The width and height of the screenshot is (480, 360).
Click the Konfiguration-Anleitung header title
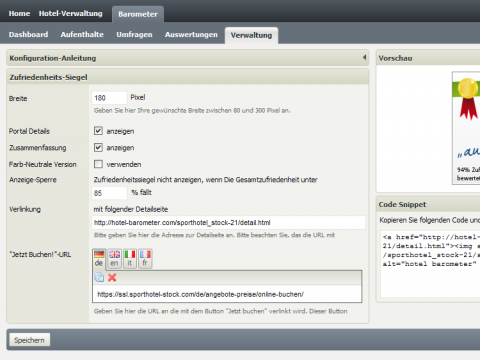(x=53, y=58)
